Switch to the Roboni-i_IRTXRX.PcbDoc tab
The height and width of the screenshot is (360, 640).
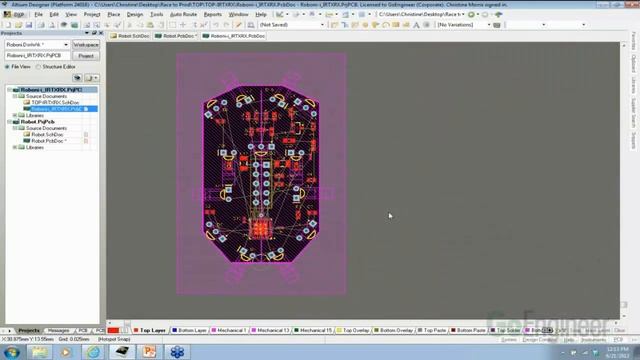tap(234, 36)
